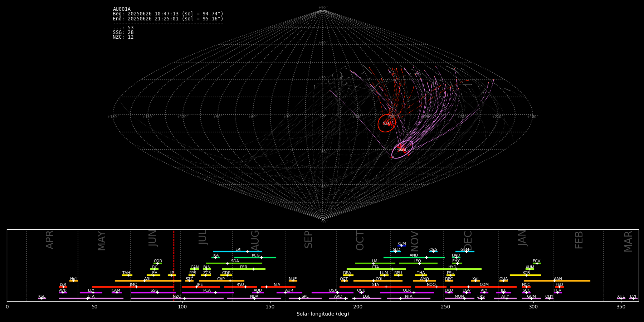This screenshot has height=322, width=644.
Task: Select the GEM shower label in the timeline
Action: pos(465,250)
